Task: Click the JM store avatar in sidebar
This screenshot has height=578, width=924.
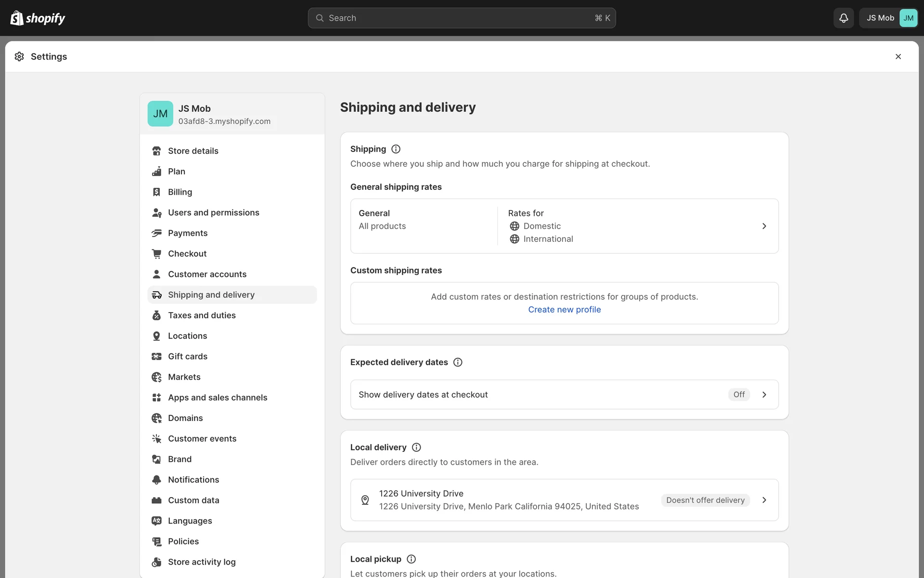Action: tap(160, 114)
